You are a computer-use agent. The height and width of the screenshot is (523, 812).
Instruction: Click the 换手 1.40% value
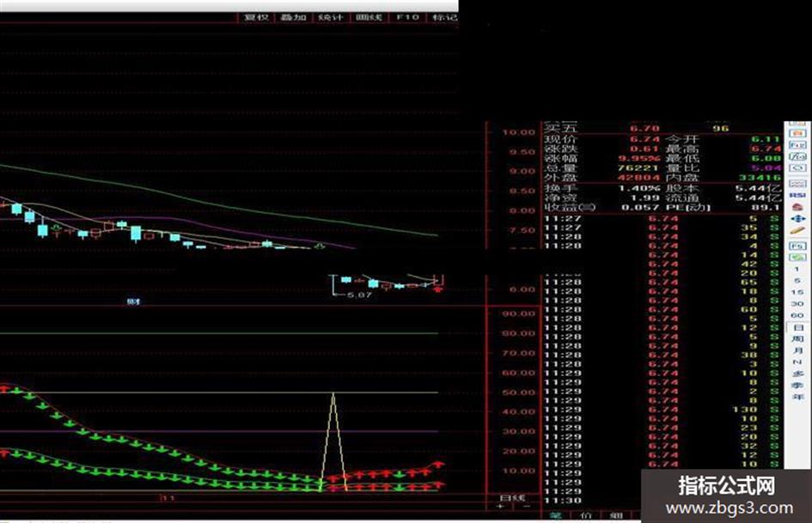[639, 188]
